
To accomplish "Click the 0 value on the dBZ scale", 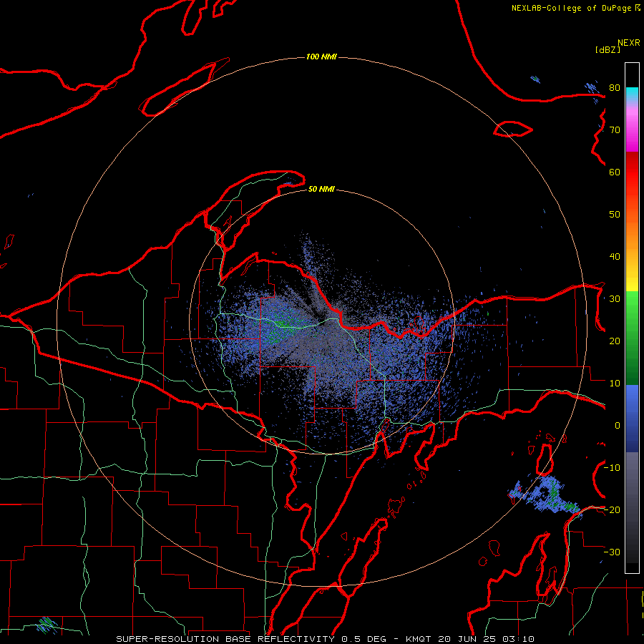I will point(618,426).
